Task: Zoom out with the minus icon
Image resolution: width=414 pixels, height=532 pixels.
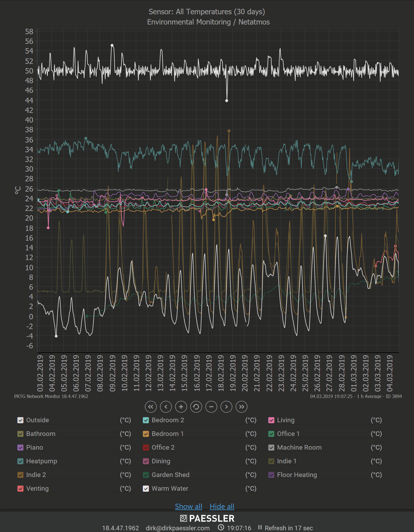Action: 211,407
